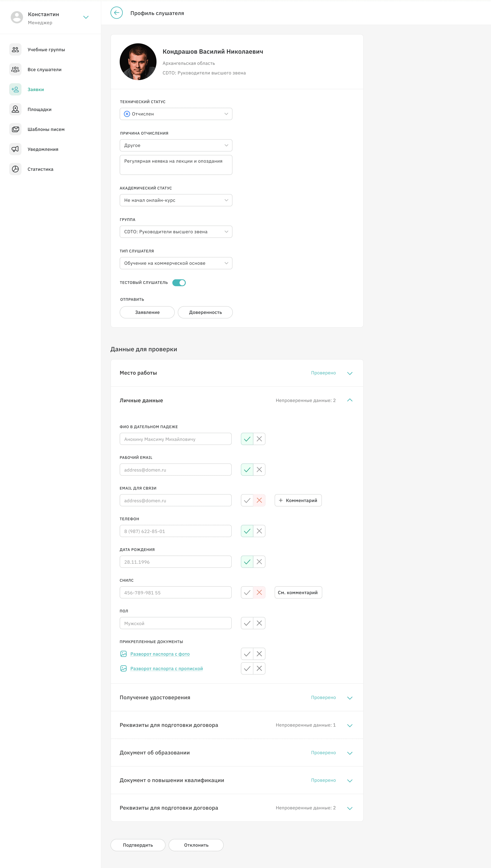Image resolution: width=491 pixels, height=868 pixels.
Task: Open Уведомления megaphone icon
Action: (15, 149)
